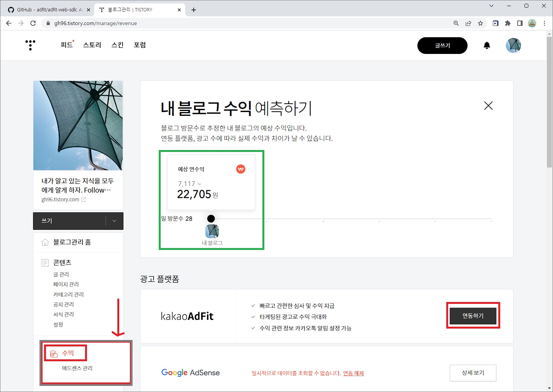Click the tab search chevron in the title bar
The width and height of the screenshot is (553, 392).
[492, 6]
